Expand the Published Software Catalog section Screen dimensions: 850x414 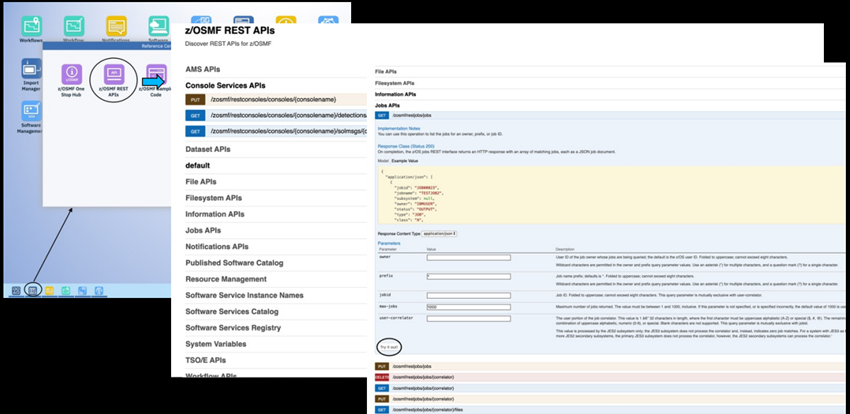pos(234,263)
